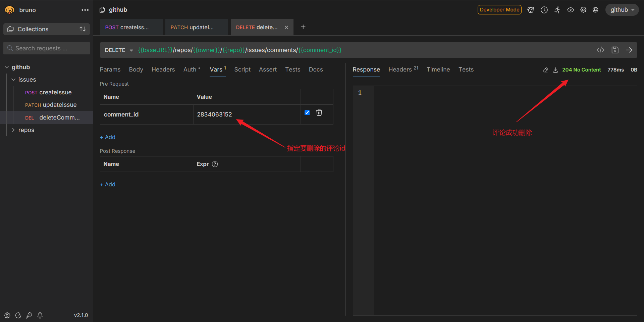Click + Add under Post Response
This screenshot has height=322, width=644.
point(108,184)
